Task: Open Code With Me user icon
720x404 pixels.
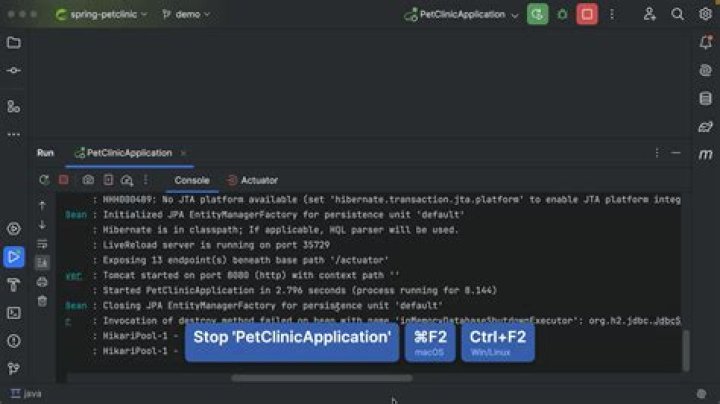Action: [649, 14]
